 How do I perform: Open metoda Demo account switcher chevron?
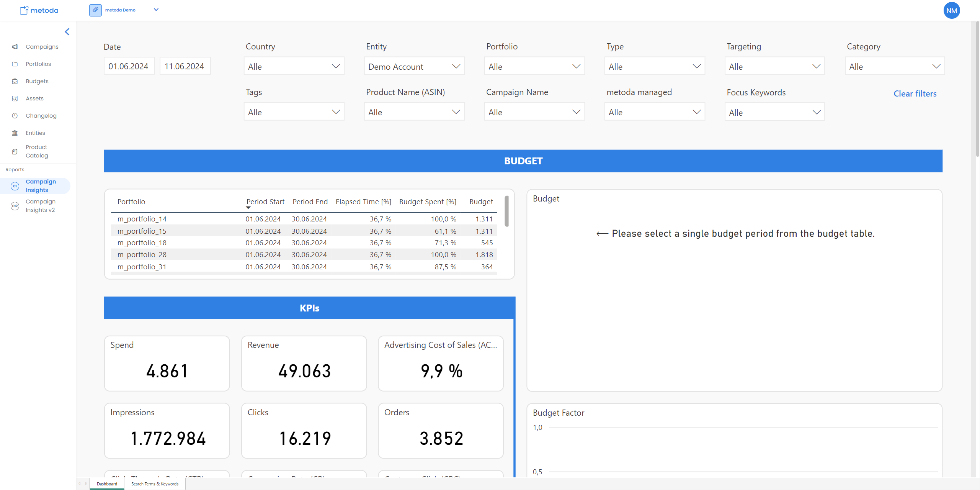(x=156, y=10)
